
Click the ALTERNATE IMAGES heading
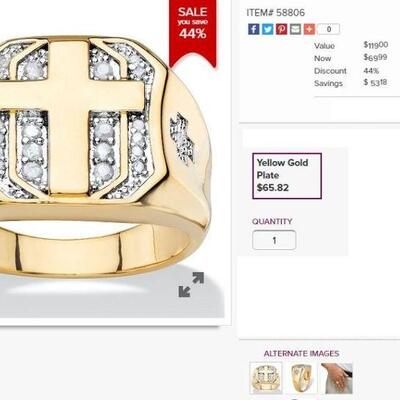[301, 354]
